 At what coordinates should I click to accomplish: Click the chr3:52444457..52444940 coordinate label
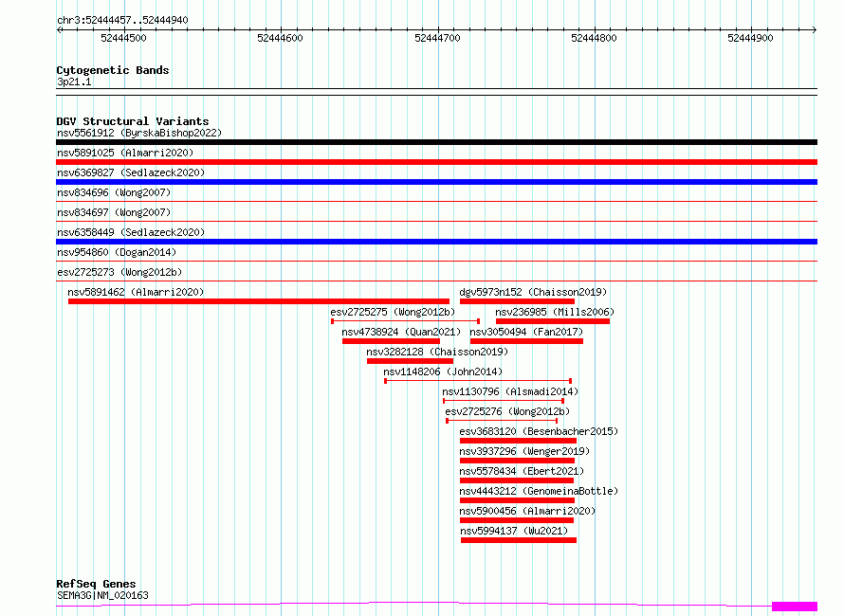[x=122, y=21]
